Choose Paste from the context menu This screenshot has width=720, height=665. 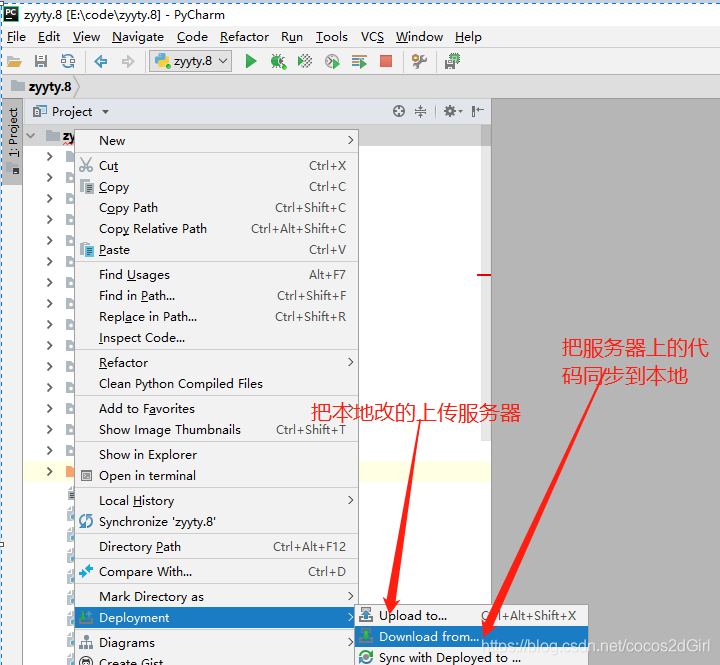pos(216,250)
